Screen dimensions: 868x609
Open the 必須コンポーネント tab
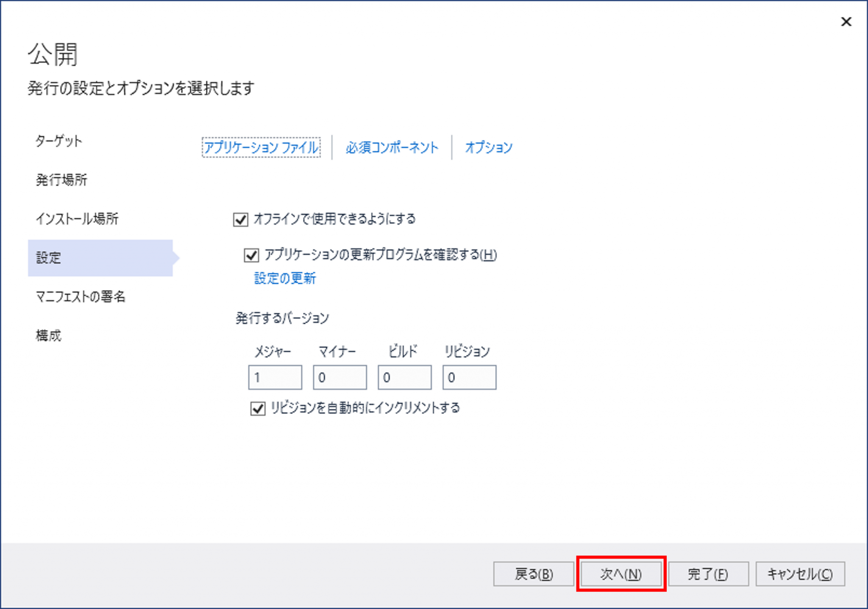click(x=392, y=147)
